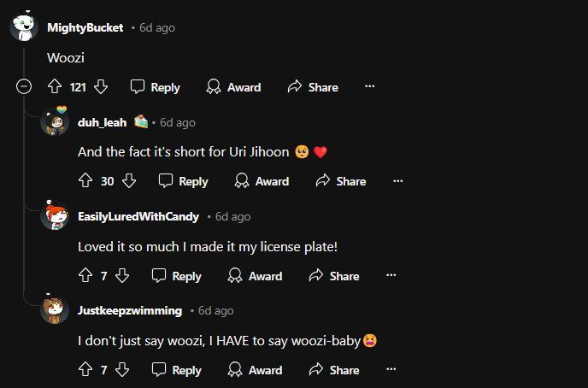Reply to Justkeepzwimming's comment

pyautogui.click(x=176, y=370)
